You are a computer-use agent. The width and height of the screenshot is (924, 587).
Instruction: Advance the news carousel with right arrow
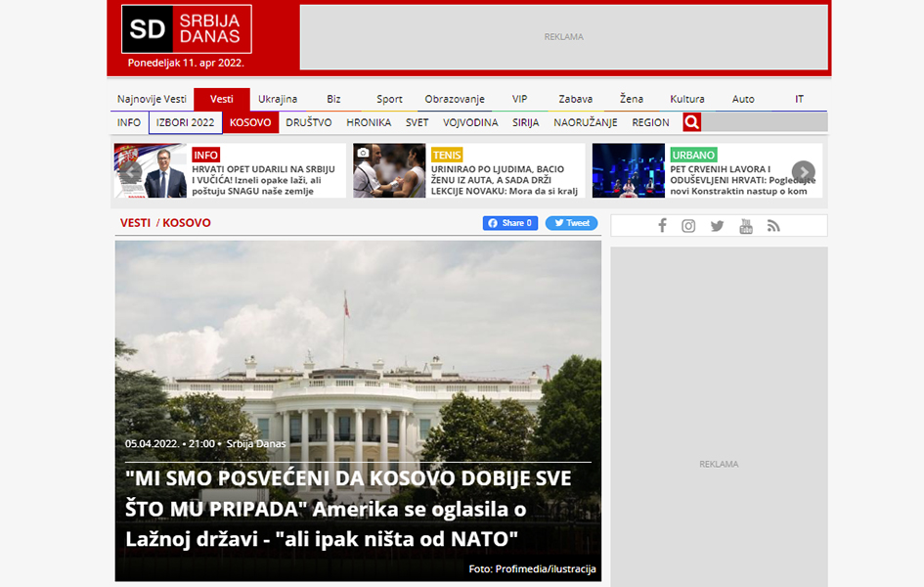click(x=804, y=170)
